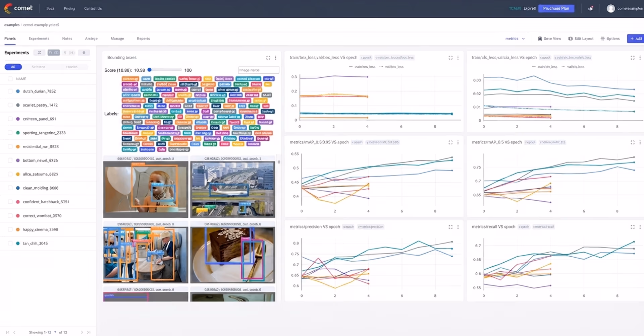Click the blue Add button
The width and height of the screenshot is (644, 336).
pos(636,39)
